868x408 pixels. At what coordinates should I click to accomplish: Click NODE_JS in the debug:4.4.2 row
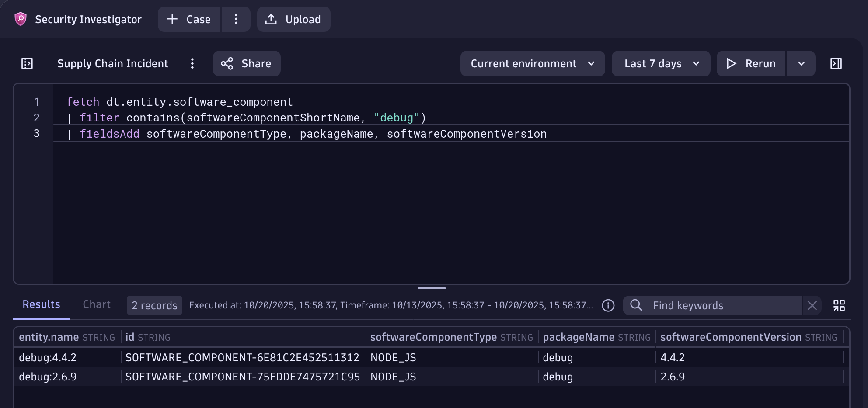pyautogui.click(x=393, y=357)
